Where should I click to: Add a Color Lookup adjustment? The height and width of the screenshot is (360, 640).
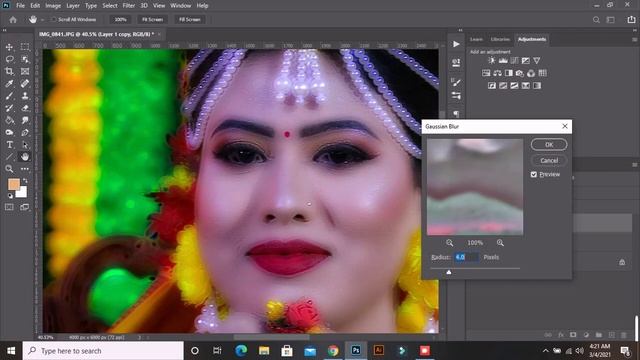pyautogui.click(x=542, y=73)
